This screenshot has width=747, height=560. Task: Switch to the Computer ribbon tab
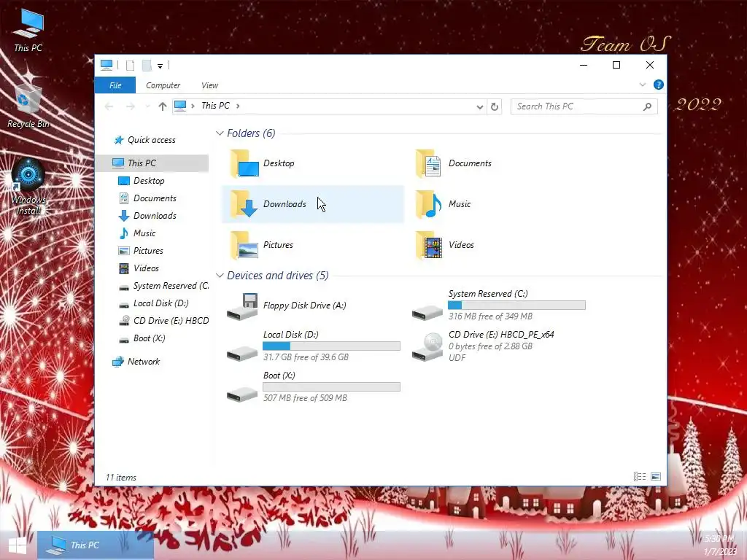click(163, 85)
